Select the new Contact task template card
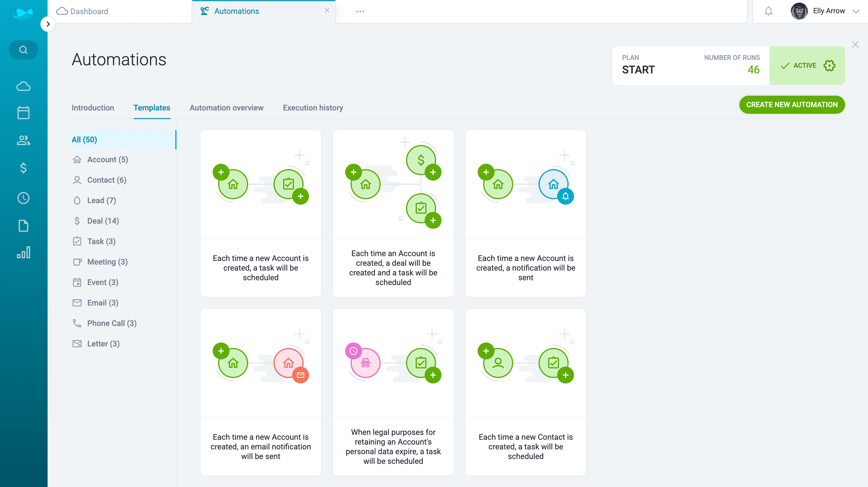Viewport: 868px width, 487px height. (525, 392)
